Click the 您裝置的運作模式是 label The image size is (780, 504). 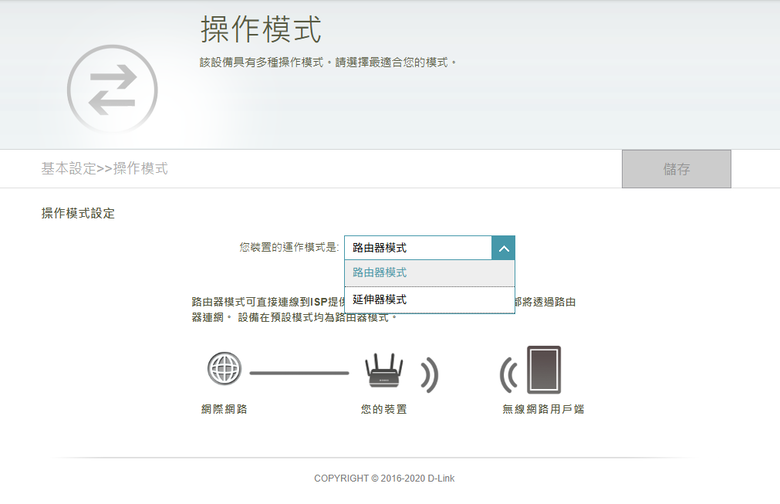289,247
